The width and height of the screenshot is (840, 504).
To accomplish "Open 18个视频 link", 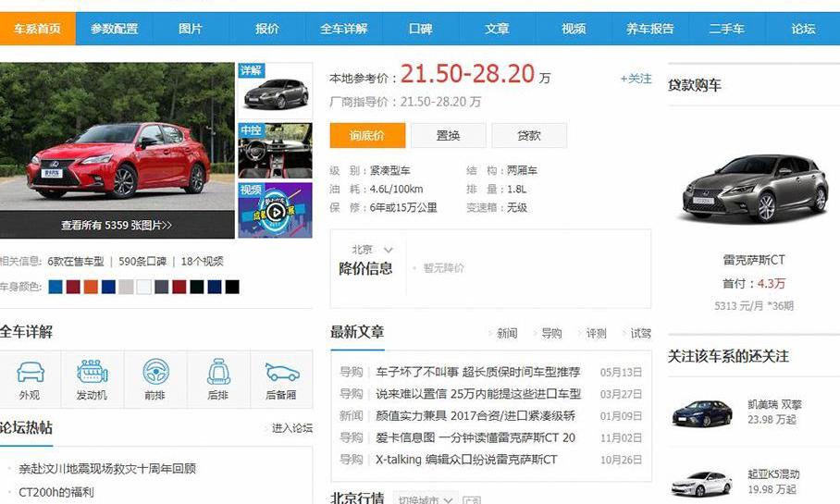I will coord(202,262).
